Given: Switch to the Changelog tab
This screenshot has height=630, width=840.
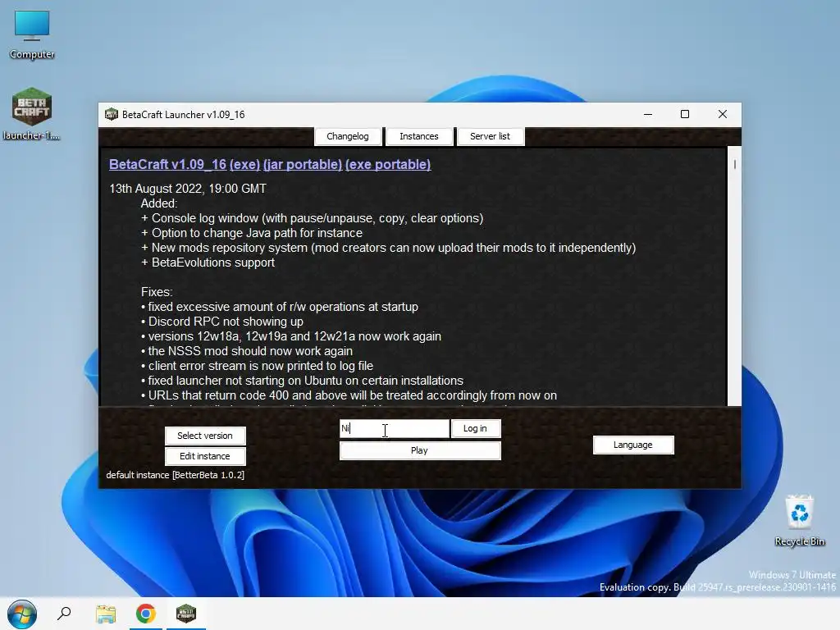Looking at the screenshot, I should tap(348, 136).
